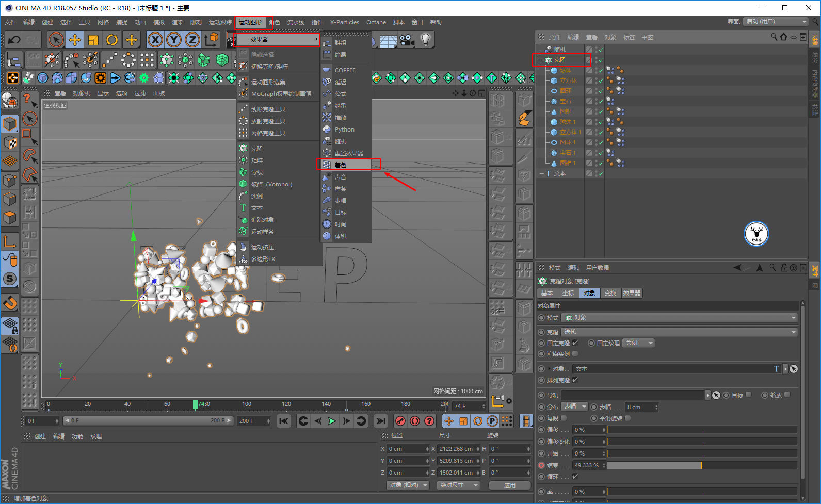This screenshot has width=821, height=504.
Task: Click the X position input field
Action: pyautogui.click(x=407, y=449)
